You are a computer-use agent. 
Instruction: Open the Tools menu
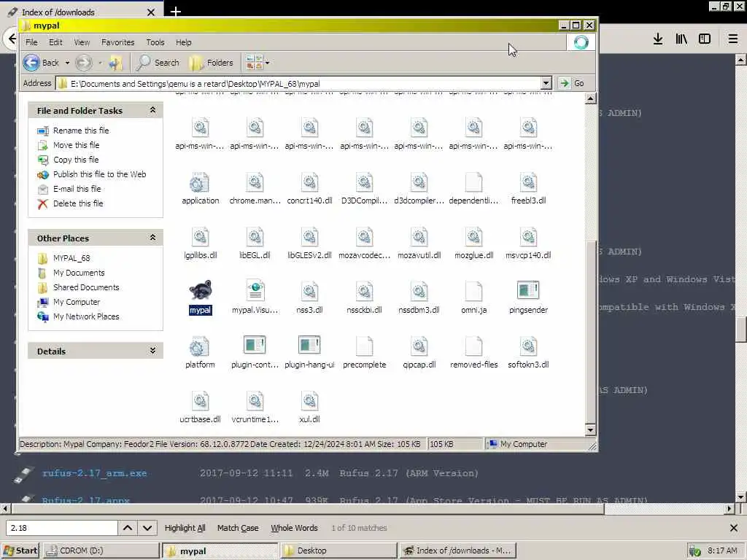point(155,42)
